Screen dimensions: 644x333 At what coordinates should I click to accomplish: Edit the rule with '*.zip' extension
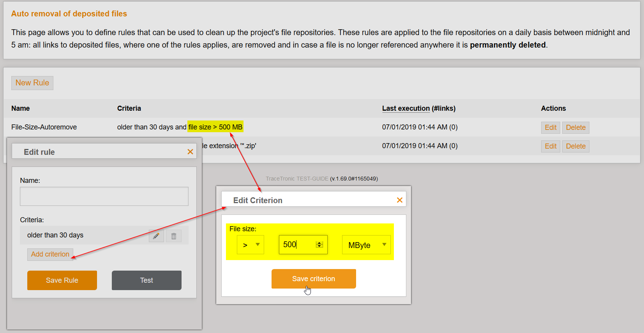click(x=550, y=146)
